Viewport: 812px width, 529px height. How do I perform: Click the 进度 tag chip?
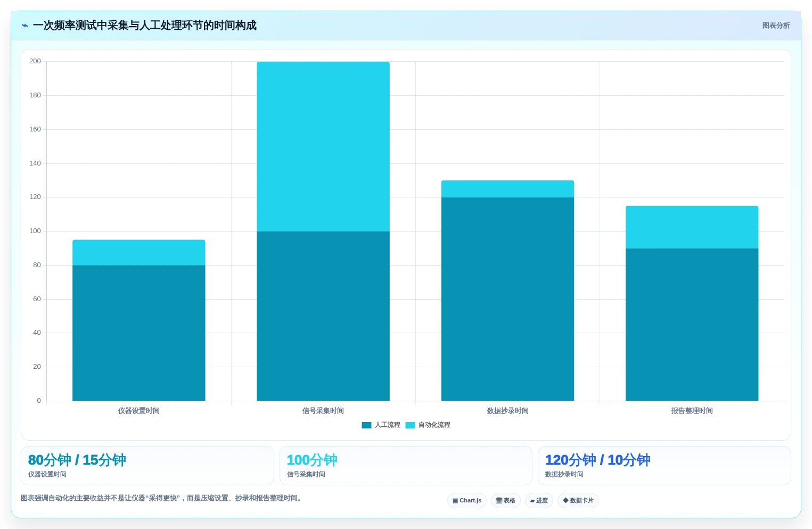pos(539,500)
